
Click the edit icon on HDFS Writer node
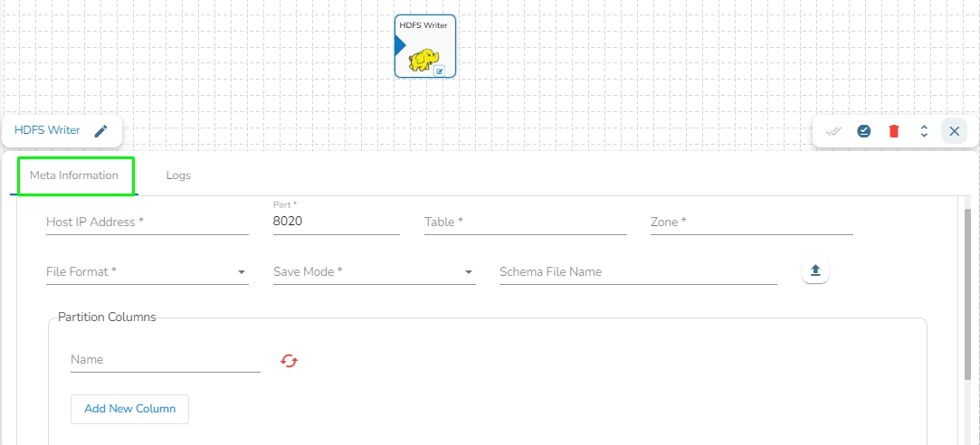[x=440, y=71]
